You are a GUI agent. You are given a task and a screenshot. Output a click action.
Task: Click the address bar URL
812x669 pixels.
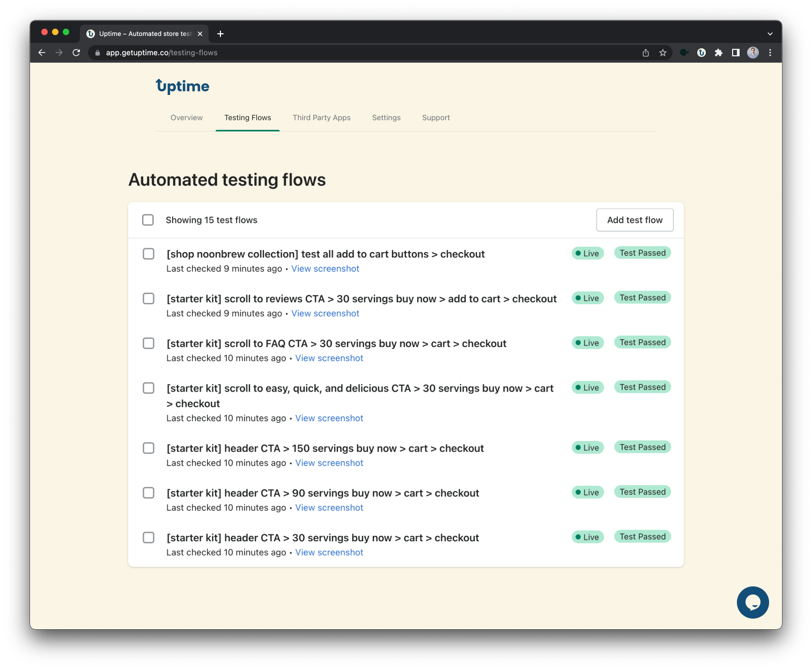tap(161, 53)
